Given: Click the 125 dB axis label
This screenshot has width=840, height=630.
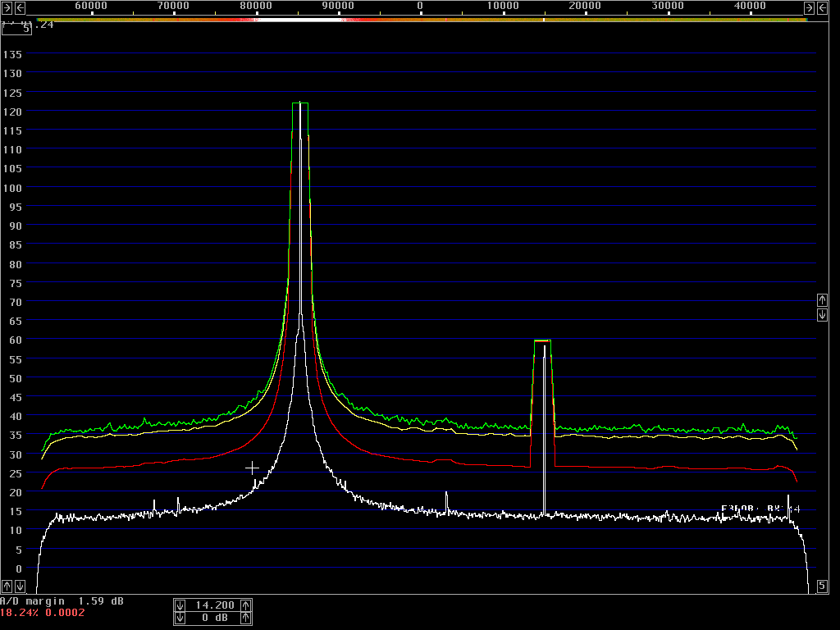Looking at the screenshot, I should pos(12,93).
